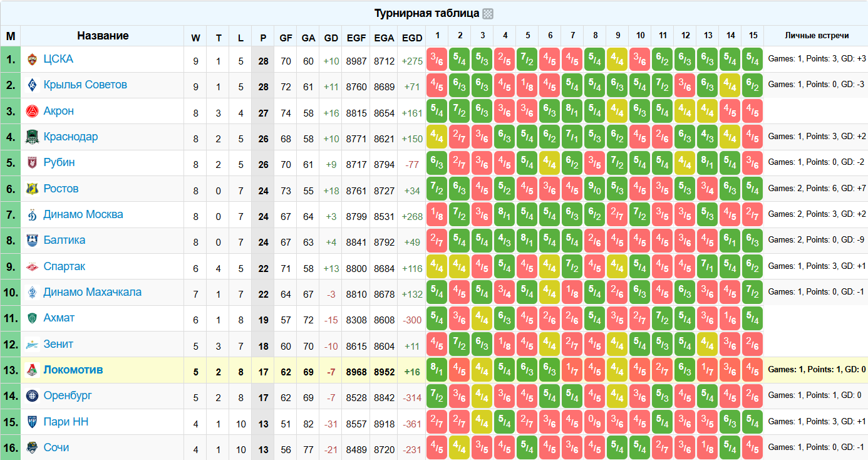
Task: Click the Krasnodar team emblem
Action: click(x=33, y=137)
